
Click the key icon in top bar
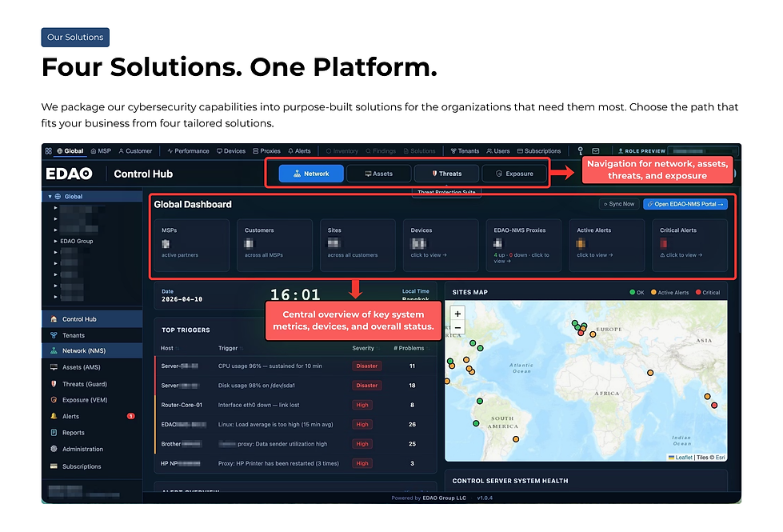[x=581, y=151]
